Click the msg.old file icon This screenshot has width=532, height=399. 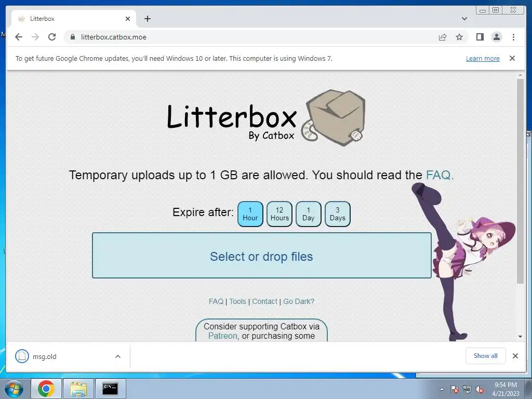pos(22,356)
